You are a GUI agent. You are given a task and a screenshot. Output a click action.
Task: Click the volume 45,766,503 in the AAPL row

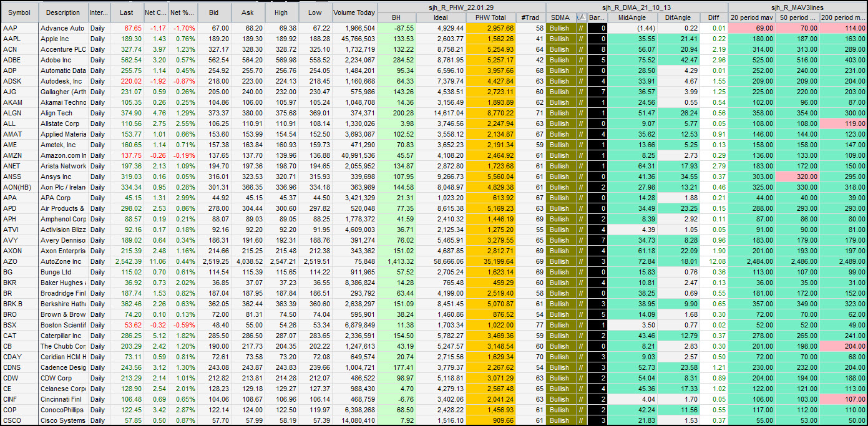[x=354, y=39]
